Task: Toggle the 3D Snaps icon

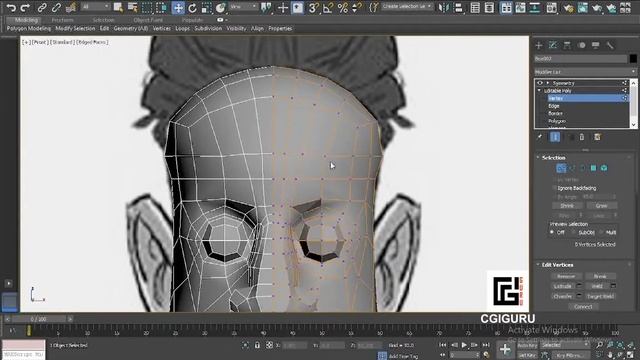Action: tap(313, 7)
